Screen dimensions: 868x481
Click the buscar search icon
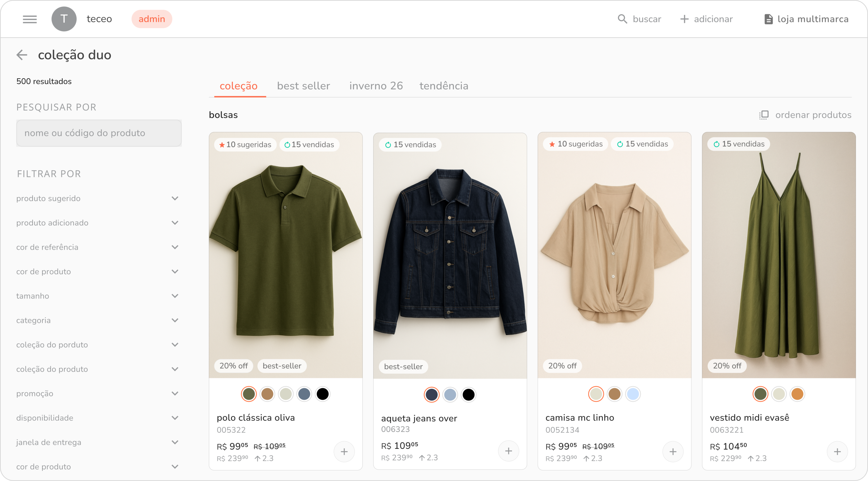tap(622, 19)
